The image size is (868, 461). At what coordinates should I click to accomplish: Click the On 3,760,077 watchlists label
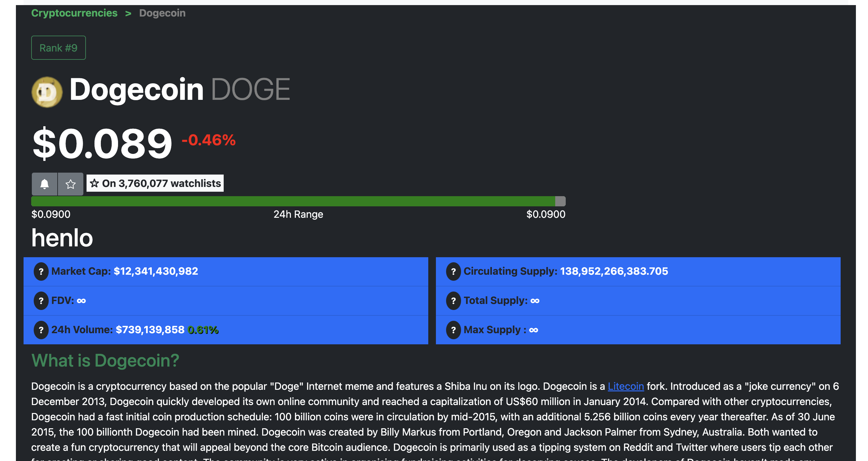click(155, 183)
